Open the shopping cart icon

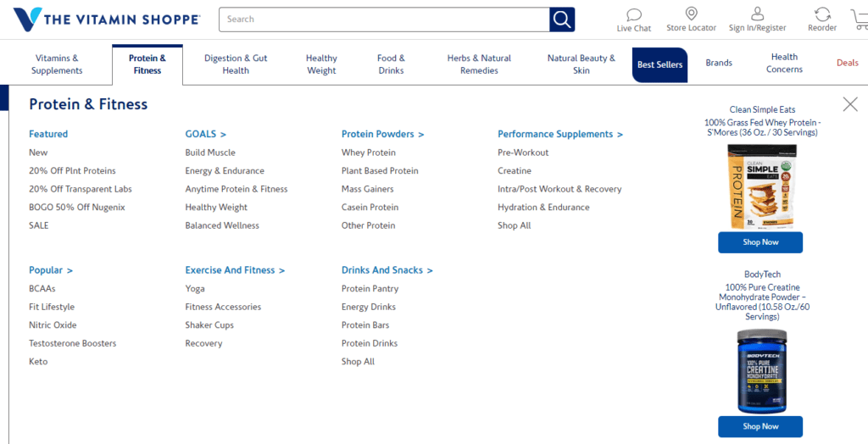[x=860, y=20]
